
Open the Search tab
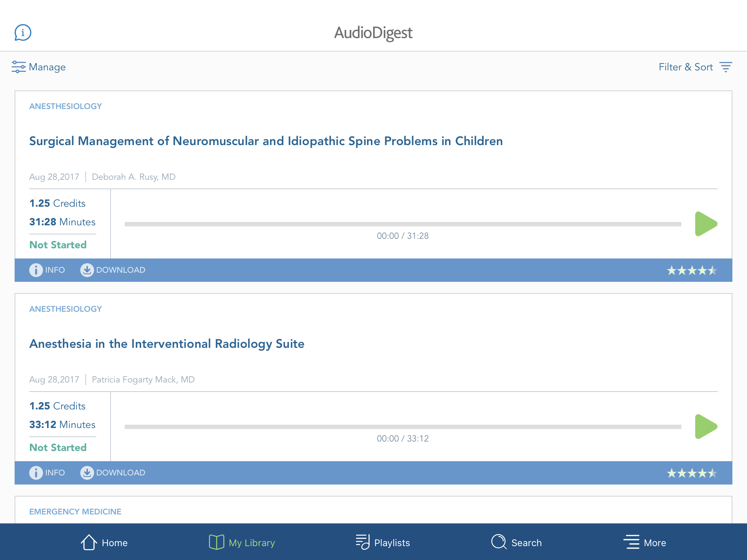pos(516,542)
